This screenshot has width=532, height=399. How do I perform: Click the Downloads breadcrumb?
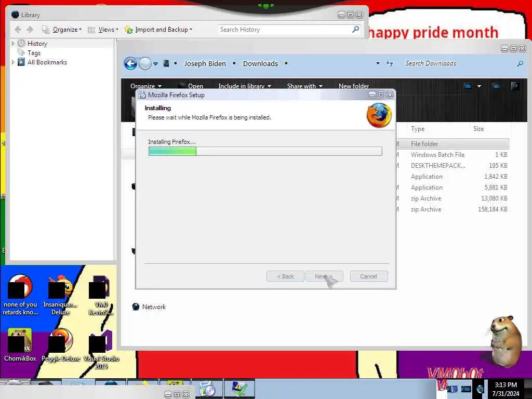point(260,63)
